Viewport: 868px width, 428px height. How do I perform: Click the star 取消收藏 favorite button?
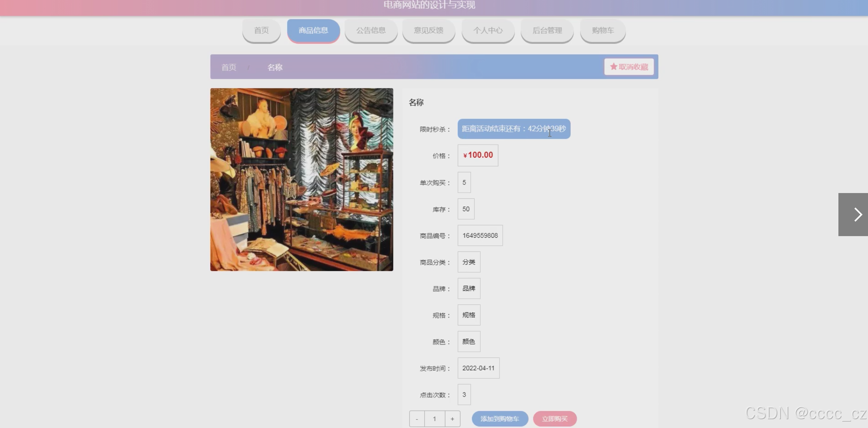coord(629,67)
